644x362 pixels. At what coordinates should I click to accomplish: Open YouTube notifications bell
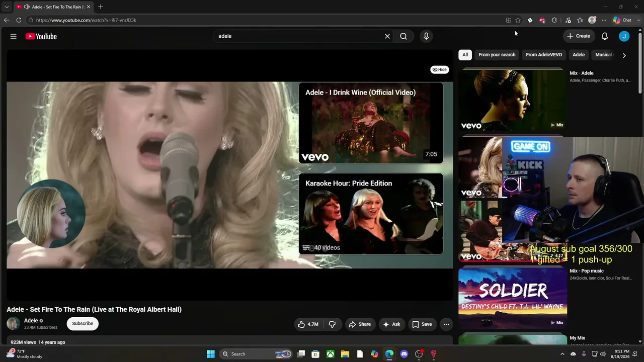click(605, 36)
